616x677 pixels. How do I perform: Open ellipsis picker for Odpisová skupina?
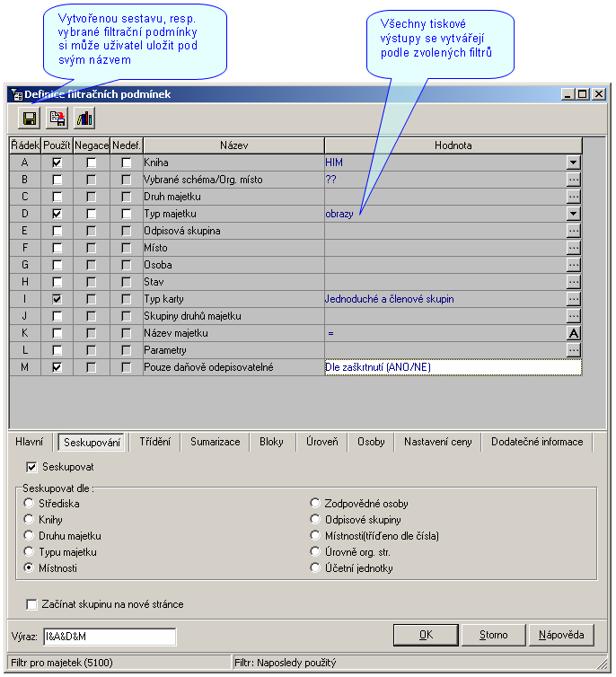coord(573,231)
